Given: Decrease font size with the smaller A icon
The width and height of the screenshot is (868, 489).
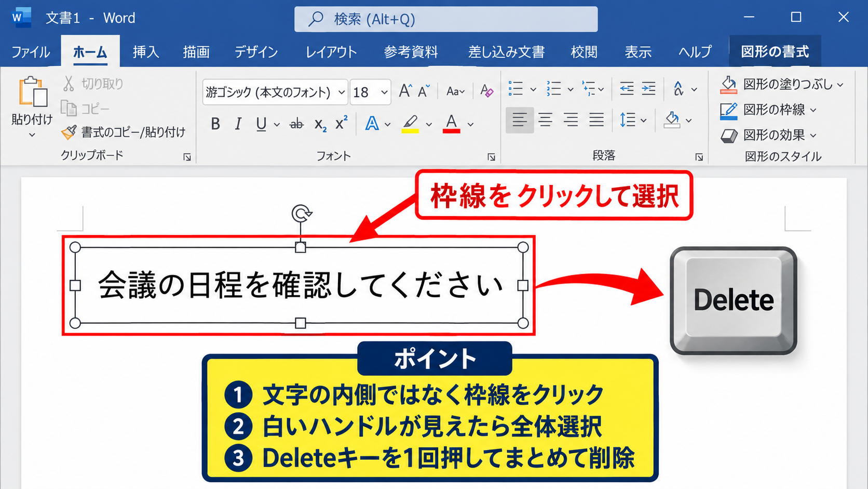Looking at the screenshot, I should point(424,91).
